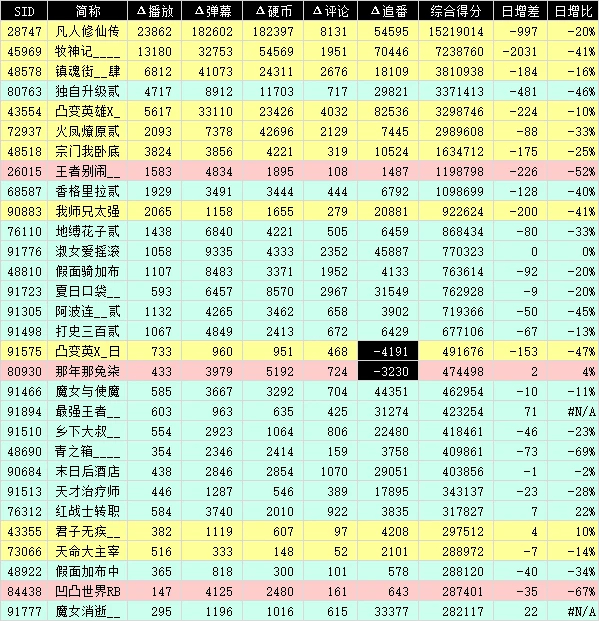Click SID cell 45969
Viewport: 599px width, 621px height.
click(x=24, y=51)
